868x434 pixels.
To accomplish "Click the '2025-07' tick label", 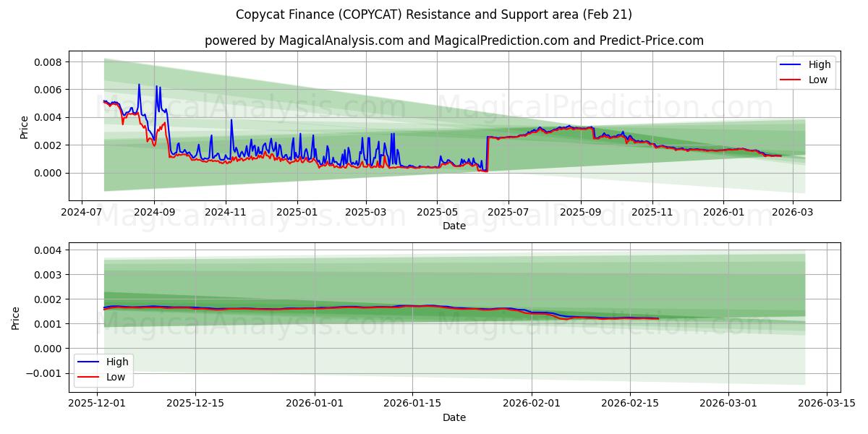I will [x=509, y=213].
